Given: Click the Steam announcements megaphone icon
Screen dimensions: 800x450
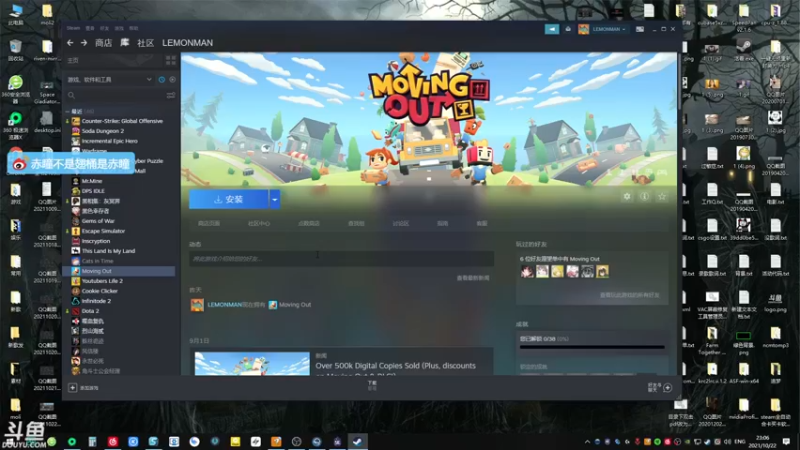Looking at the screenshot, I should pos(552,29).
